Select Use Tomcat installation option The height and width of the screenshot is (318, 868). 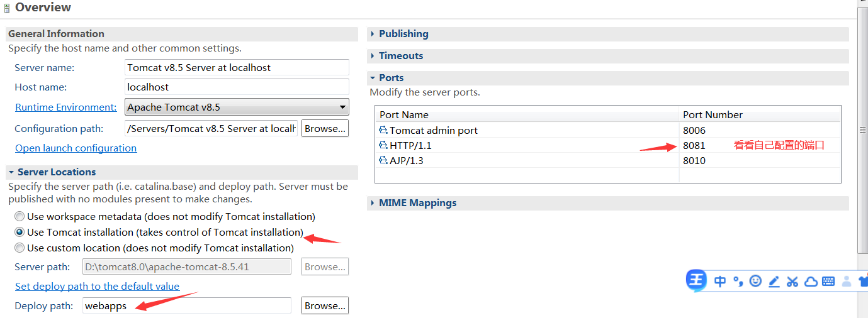coord(20,232)
